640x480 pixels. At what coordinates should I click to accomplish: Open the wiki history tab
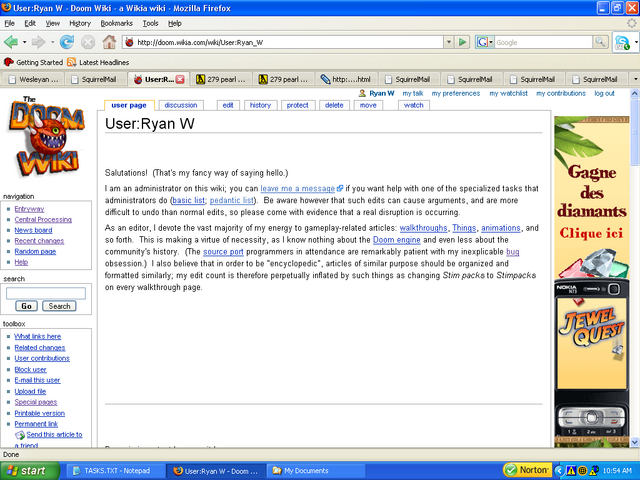(x=260, y=105)
